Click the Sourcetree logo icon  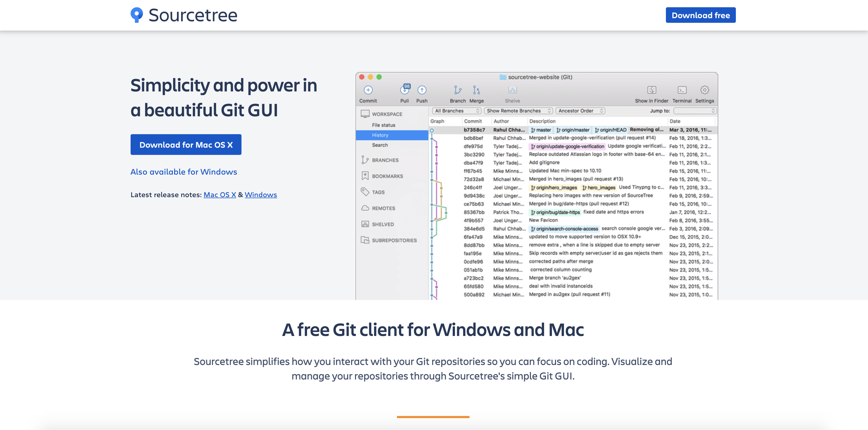137,15
